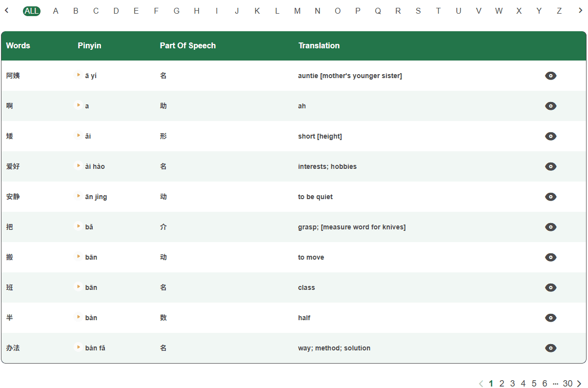Play pronunciation of bàn fǎ

[78, 347]
